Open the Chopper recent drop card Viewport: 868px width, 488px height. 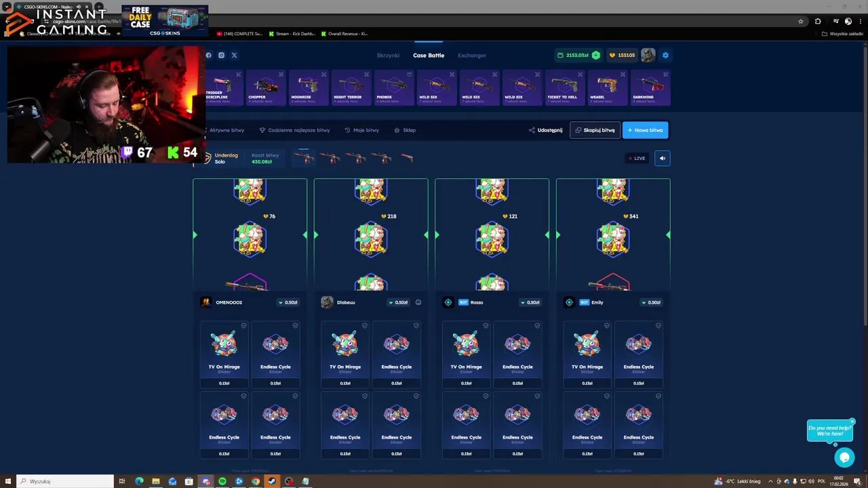click(266, 88)
